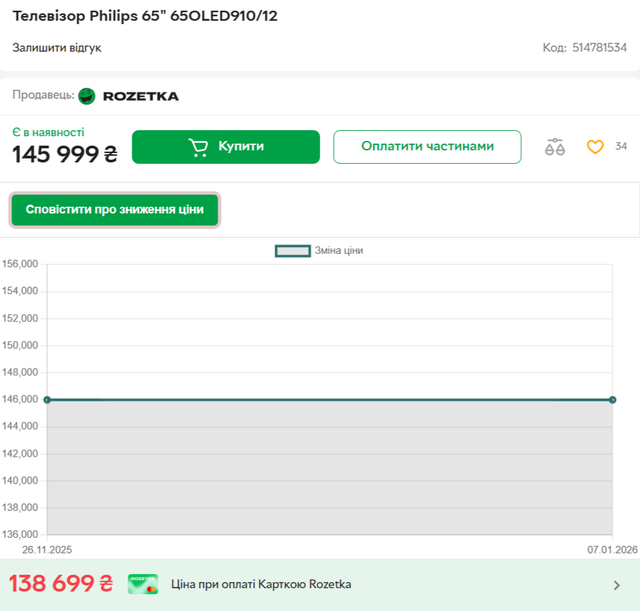Click the product code 514781534

(x=599, y=48)
